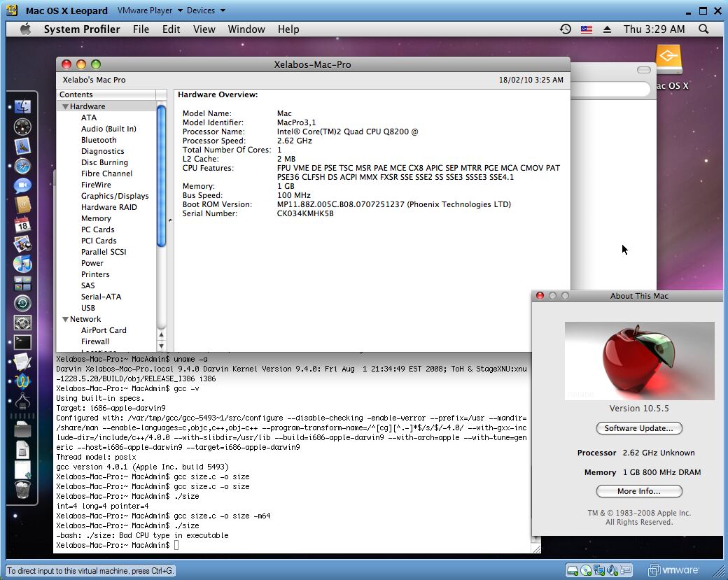The height and width of the screenshot is (580, 728).
Task: Select USB in the Hardware list
Action: click(x=87, y=308)
